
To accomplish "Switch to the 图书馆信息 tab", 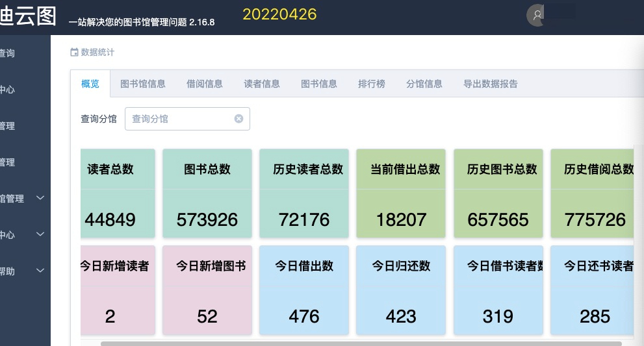I will 143,84.
